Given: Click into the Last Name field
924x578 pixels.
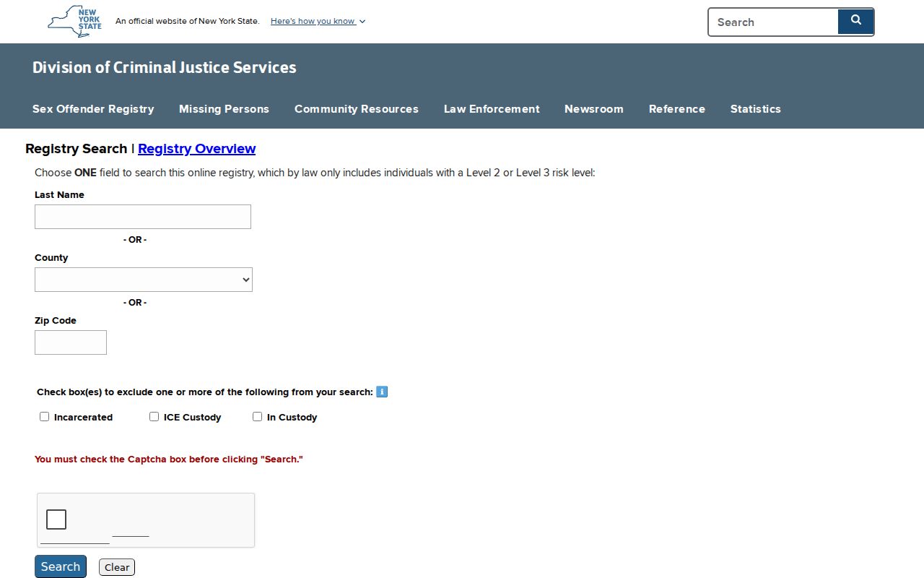Looking at the screenshot, I should point(143,217).
